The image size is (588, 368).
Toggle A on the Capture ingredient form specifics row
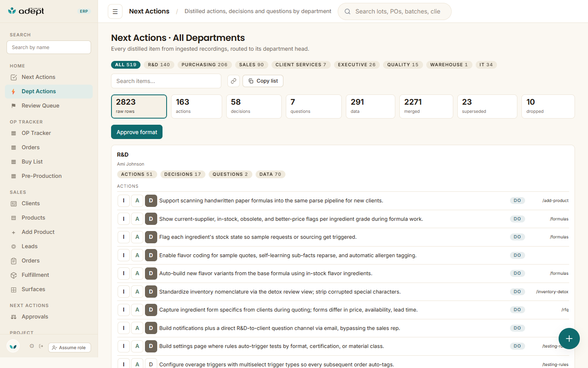tap(137, 310)
